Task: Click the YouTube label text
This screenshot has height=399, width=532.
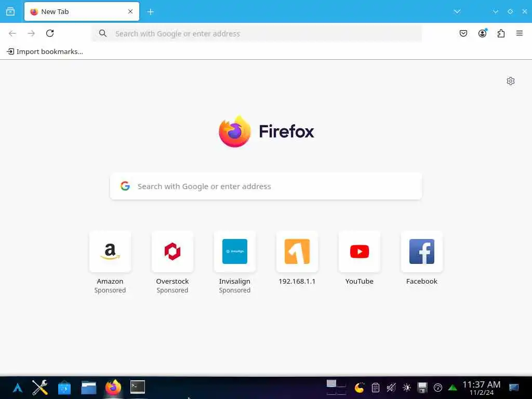Action: pyautogui.click(x=360, y=281)
